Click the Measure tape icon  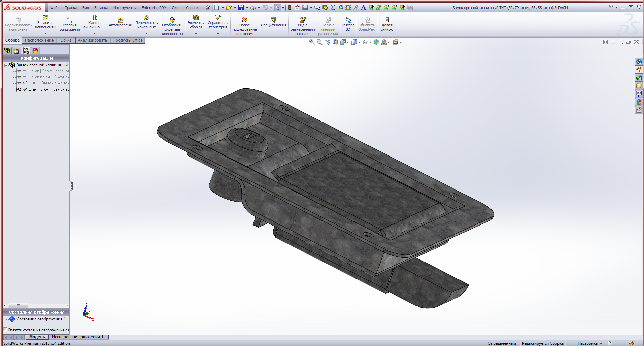340,7
